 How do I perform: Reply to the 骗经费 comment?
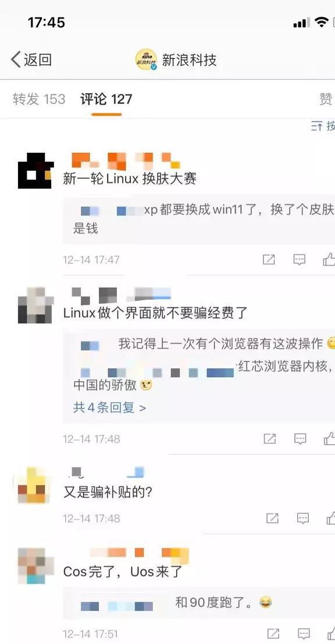301,439
